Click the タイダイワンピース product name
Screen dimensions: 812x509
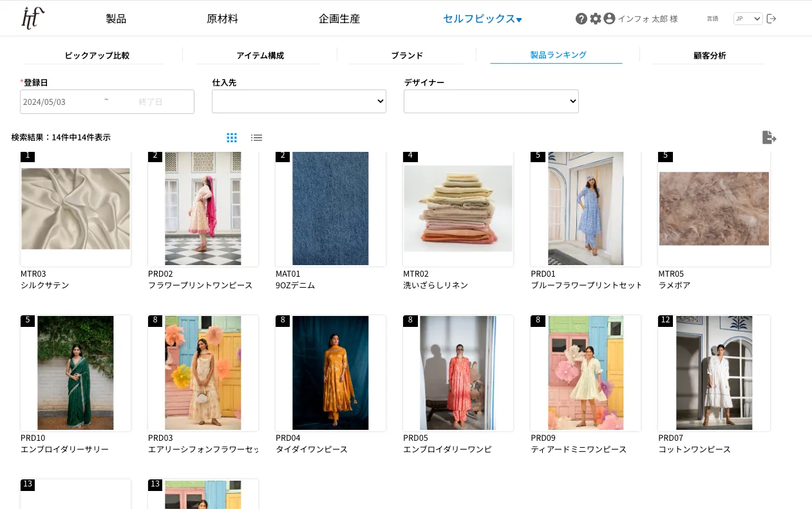[x=312, y=449]
